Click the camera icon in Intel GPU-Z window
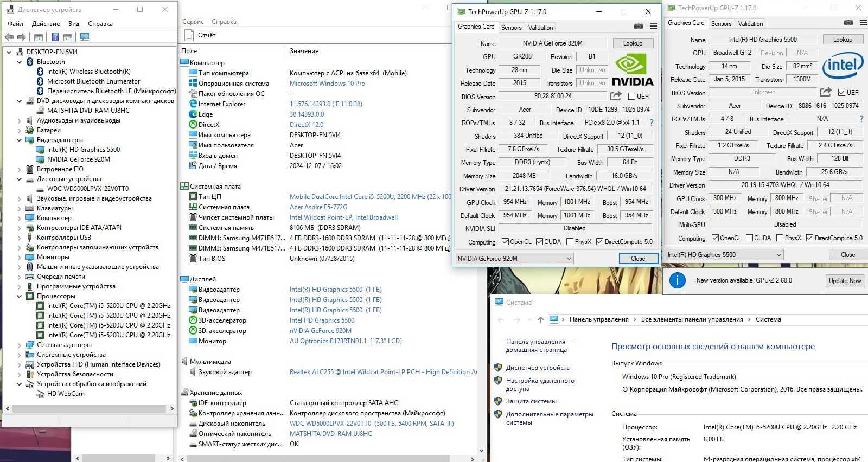Image resolution: width=868 pixels, height=462 pixels. pyautogui.click(x=848, y=22)
